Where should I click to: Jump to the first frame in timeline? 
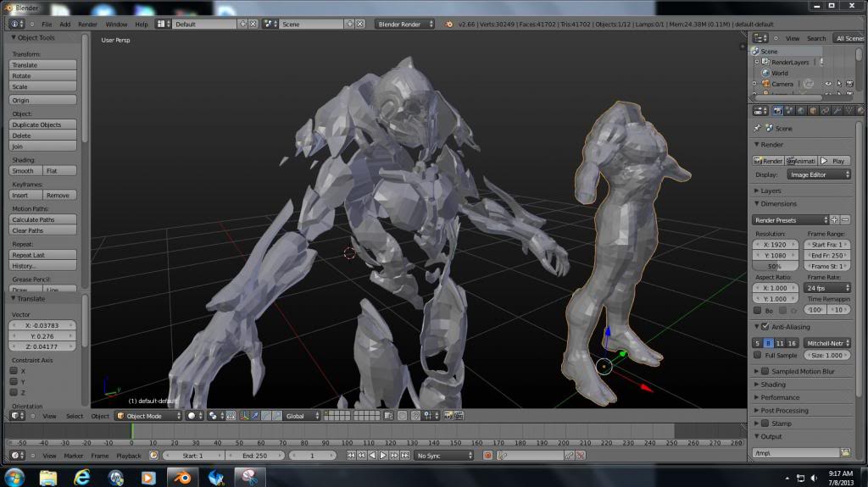click(351, 456)
